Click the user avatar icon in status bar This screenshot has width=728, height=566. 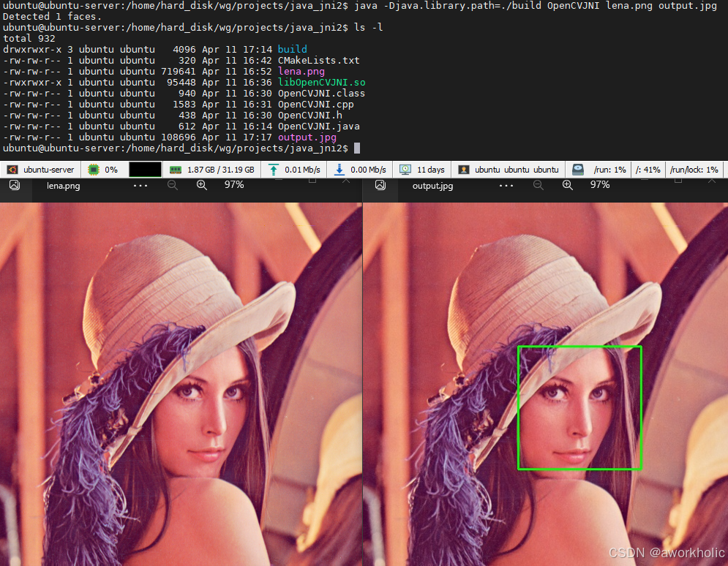[x=463, y=170]
